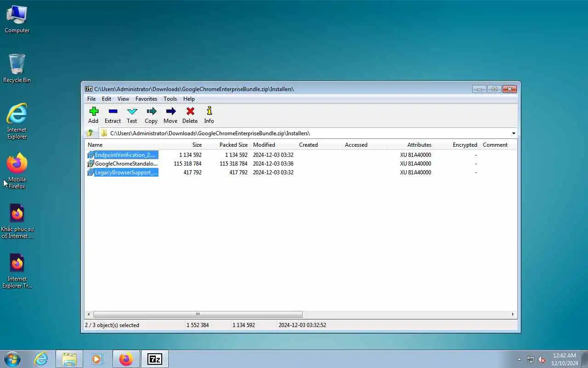The width and height of the screenshot is (588, 368).
Task: Click size value 115 318 784
Action: (x=187, y=164)
